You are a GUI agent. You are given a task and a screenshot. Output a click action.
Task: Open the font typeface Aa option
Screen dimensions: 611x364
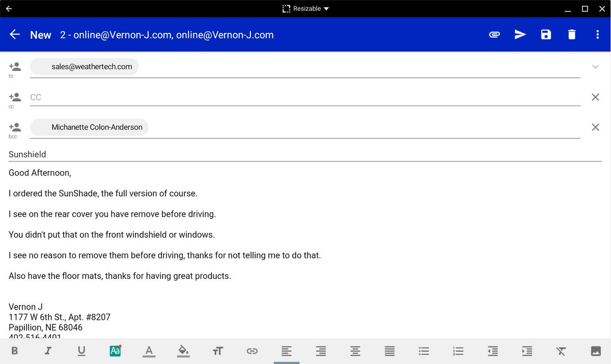click(116, 351)
